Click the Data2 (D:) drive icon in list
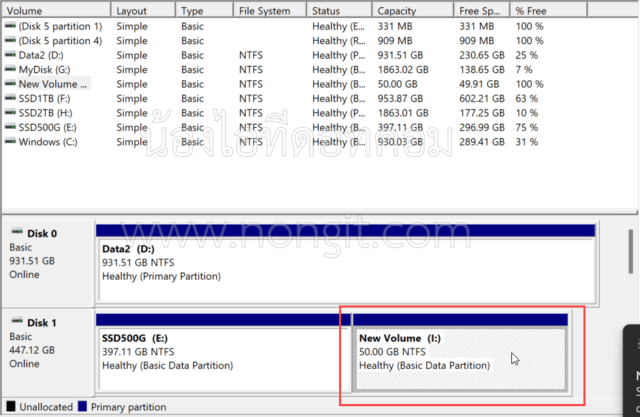 pos(10,55)
